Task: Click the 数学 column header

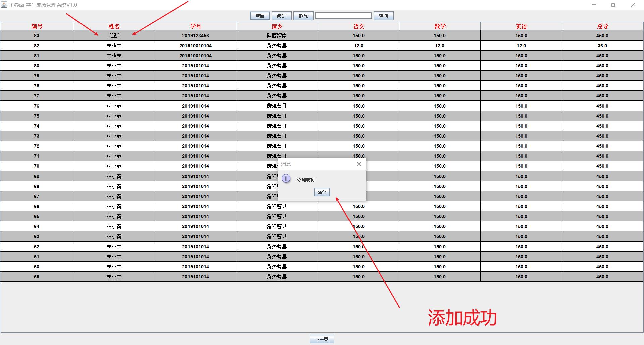Action: point(440,26)
